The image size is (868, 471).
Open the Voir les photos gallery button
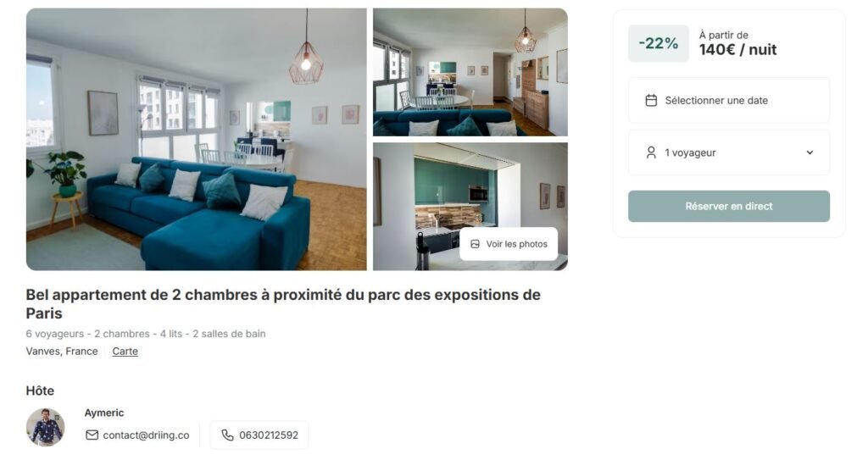tap(509, 244)
